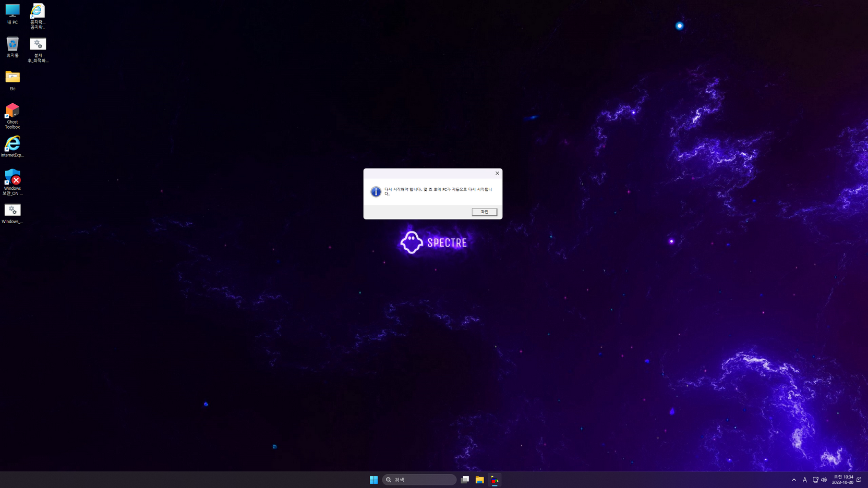Click the restart message text in dialog
The image size is (868, 488).
[438, 191]
